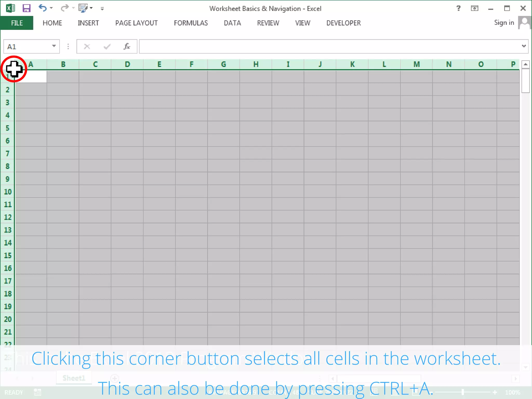Click the Sign in link
The width and height of the screenshot is (532, 399).
(x=504, y=23)
